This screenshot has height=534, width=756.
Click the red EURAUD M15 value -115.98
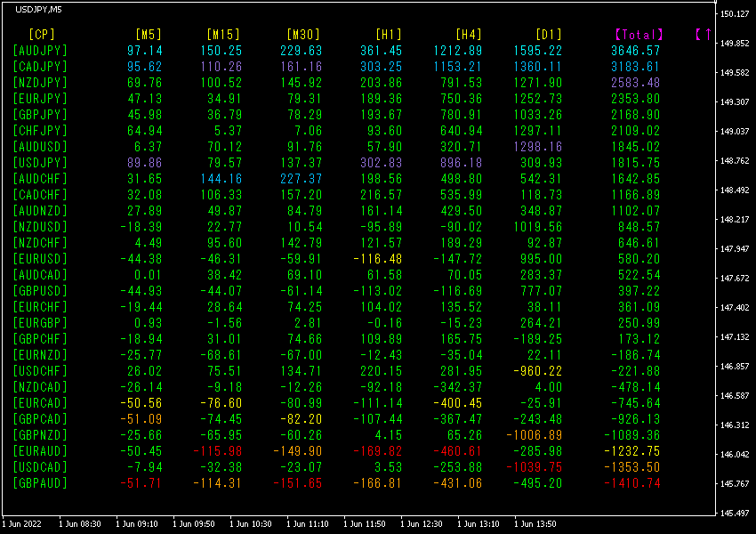pyautogui.click(x=217, y=451)
